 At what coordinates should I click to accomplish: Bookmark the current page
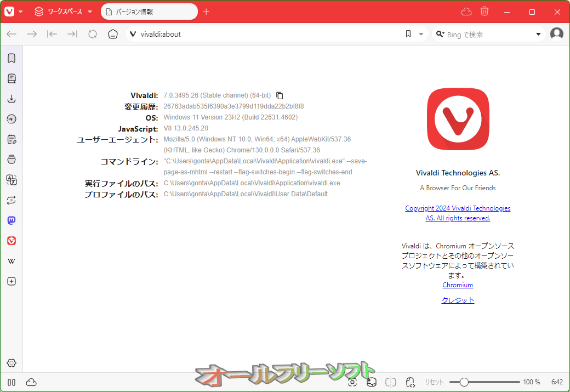tap(408, 33)
